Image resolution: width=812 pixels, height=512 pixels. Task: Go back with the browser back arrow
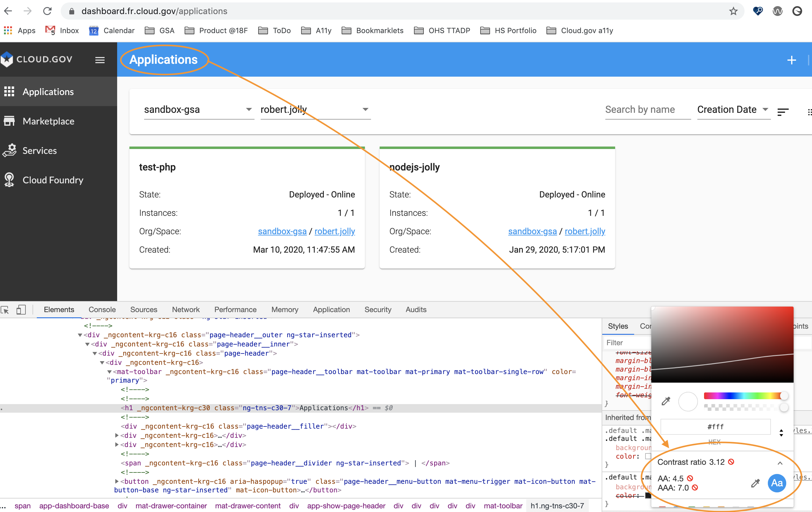(x=8, y=11)
